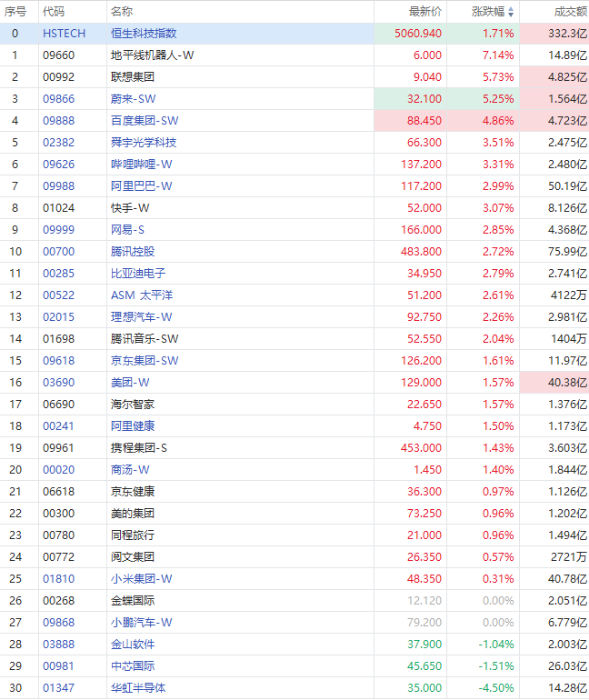Click the 序号 column header
Screen dimensions: 589x700
(x=15, y=12)
